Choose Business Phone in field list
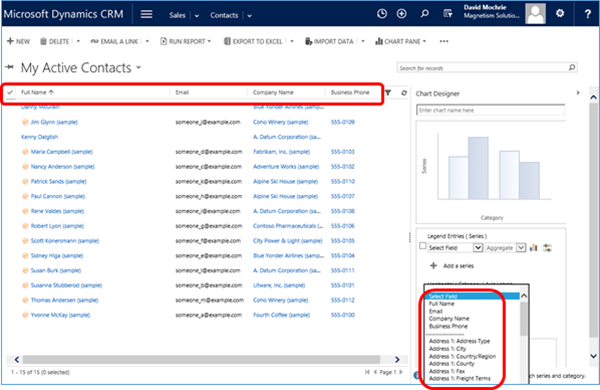 [448, 326]
